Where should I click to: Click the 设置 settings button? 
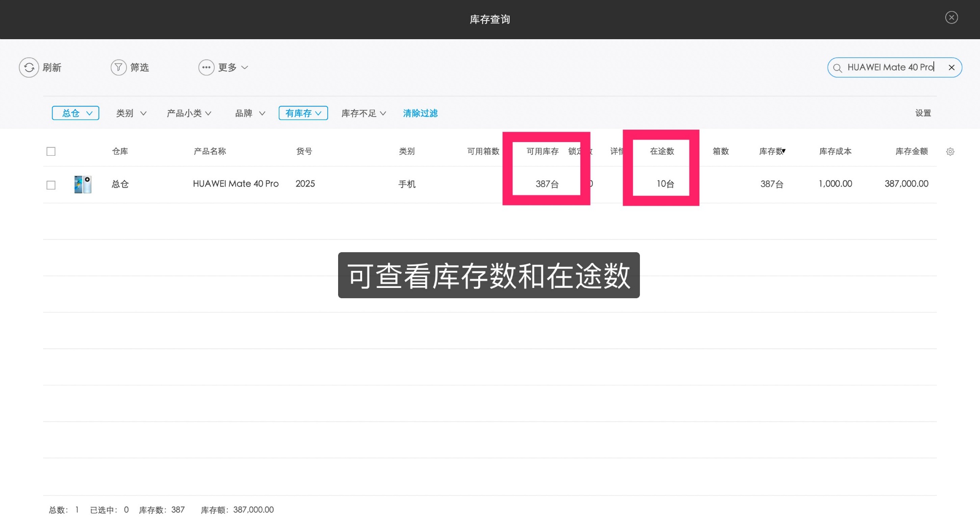tap(923, 113)
